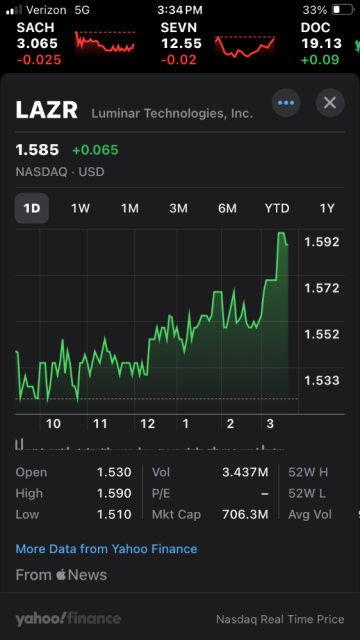Tap the Apple News logo heading
Viewport: 360px width, 640px height.
coord(61,575)
